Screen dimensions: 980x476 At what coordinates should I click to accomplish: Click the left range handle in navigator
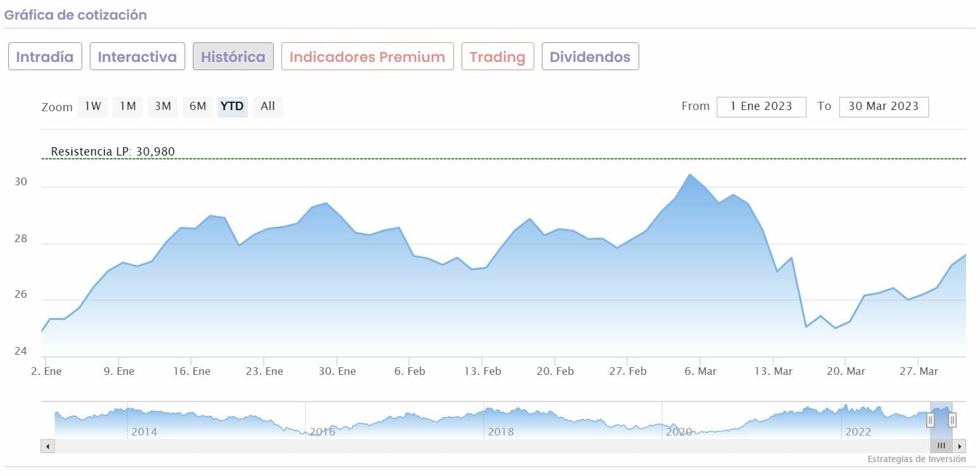point(930,420)
